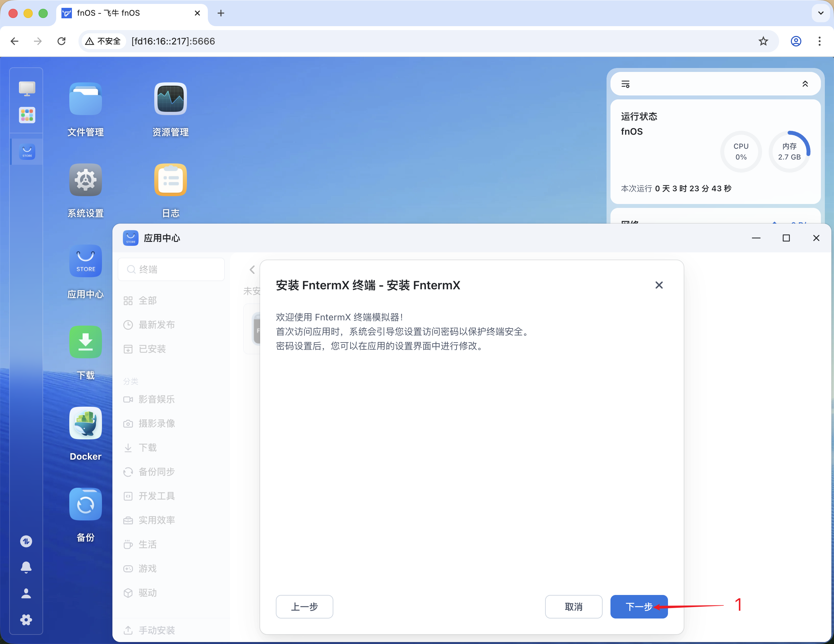834x644 pixels.
Task: Switch to the 已安装 category
Action: (x=152, y=349)
